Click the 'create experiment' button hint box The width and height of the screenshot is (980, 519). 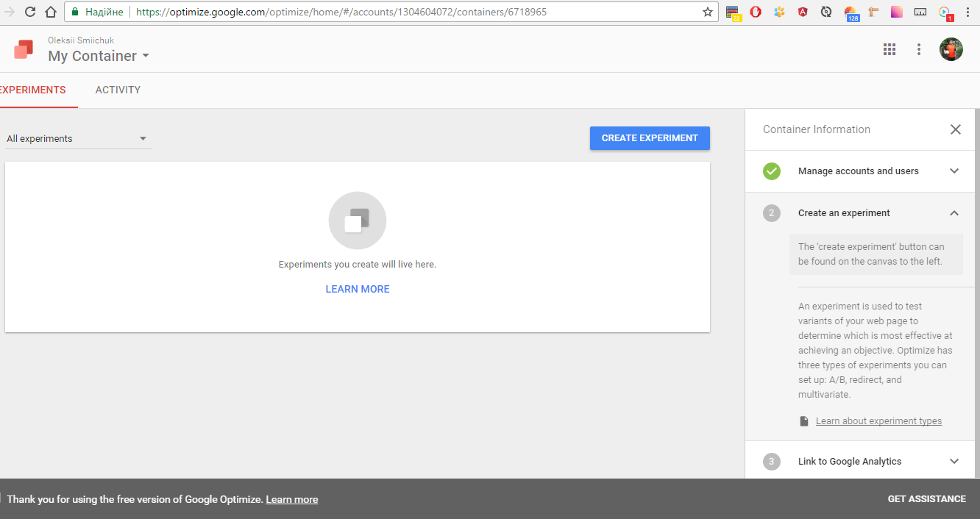click(x=876, y=254)
